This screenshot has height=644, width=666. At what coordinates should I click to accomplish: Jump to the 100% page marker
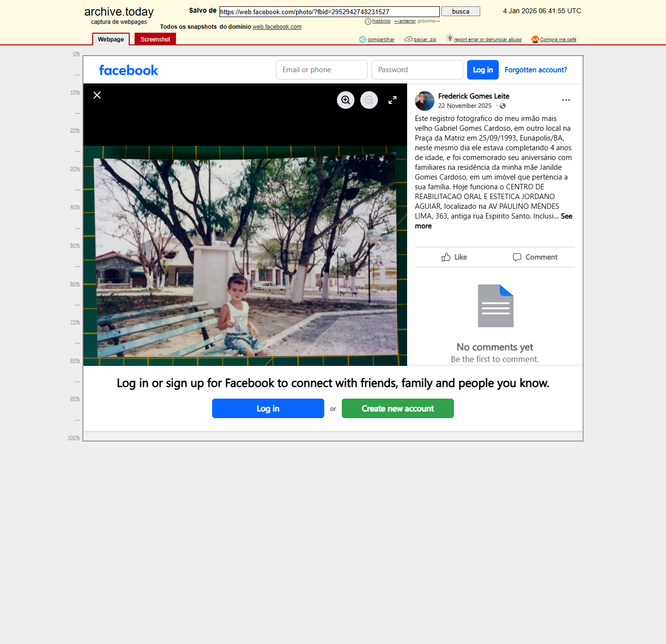(74, 438)
